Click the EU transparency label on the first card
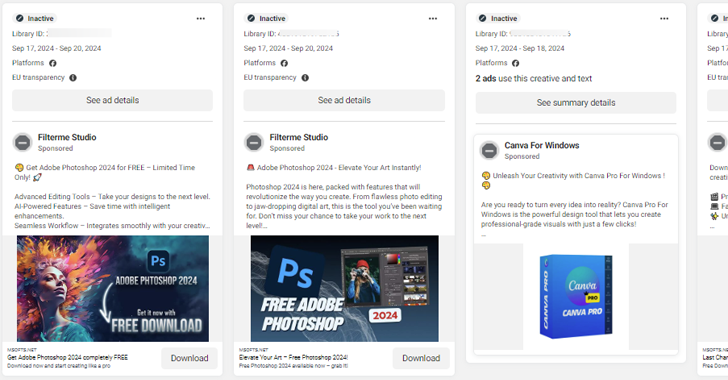Screen dimensions: 728x380 coord(38,78)
